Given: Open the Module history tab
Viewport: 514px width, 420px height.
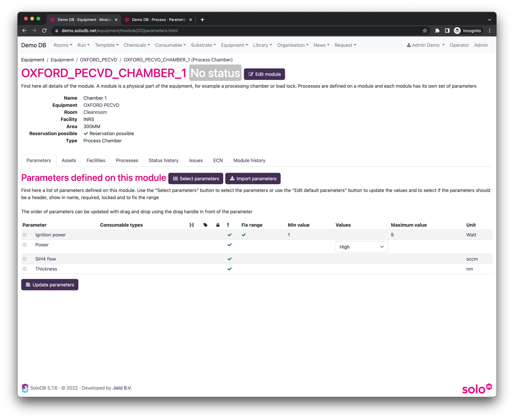Looking at the screenshot, I should 249,160.
